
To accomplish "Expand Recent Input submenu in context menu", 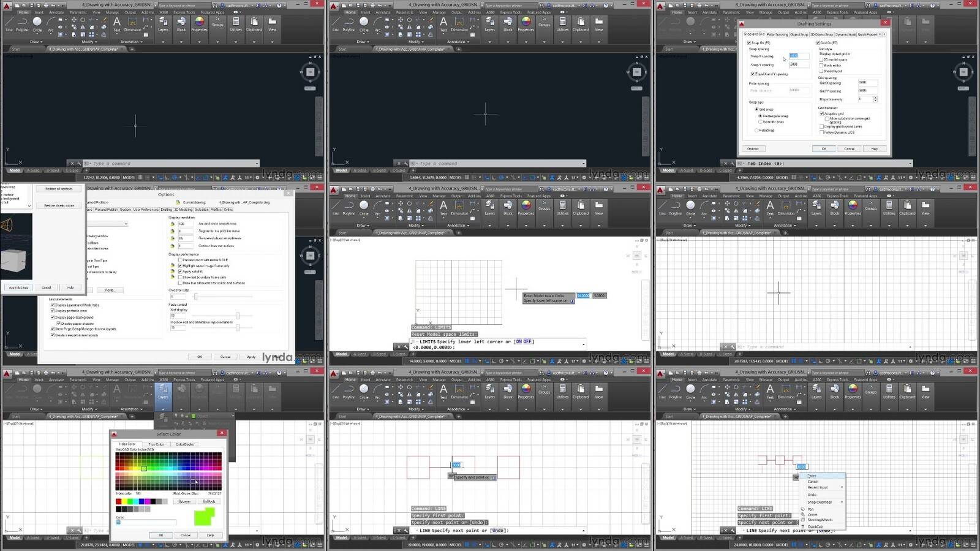I will click(823, 488).
